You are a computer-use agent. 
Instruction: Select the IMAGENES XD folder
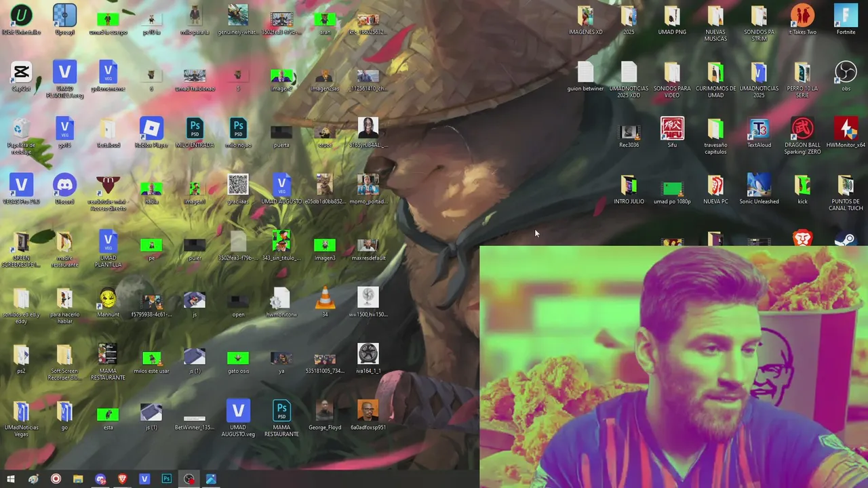(585, 20)
